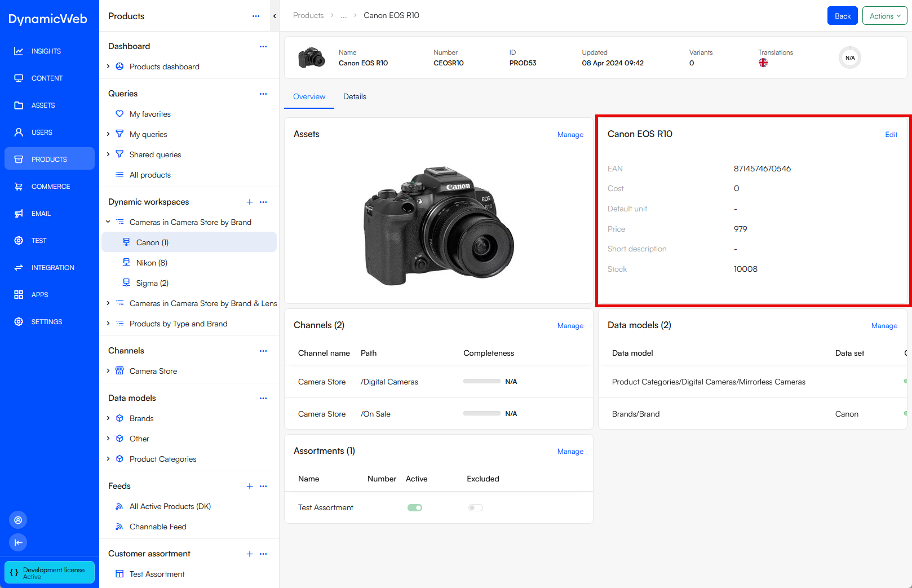Click the Back button
This screenshot has width=912, height=588.
[x=842, y=15]
